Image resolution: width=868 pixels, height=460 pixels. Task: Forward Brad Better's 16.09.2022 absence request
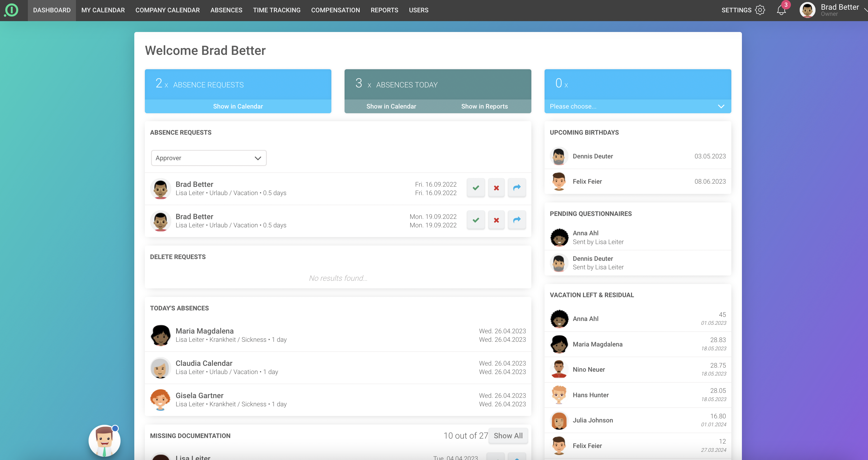517,188
